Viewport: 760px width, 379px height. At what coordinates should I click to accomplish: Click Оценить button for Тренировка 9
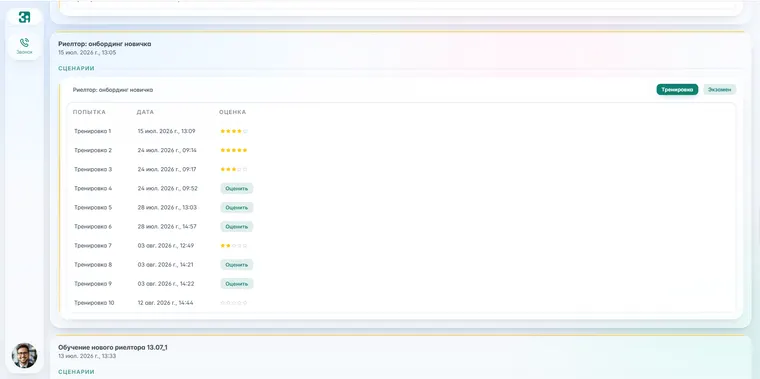(x=237, y=284)
